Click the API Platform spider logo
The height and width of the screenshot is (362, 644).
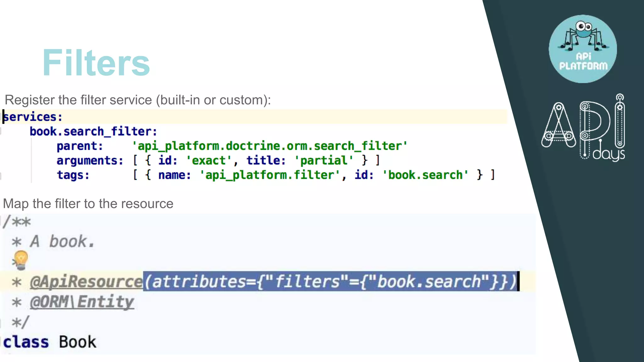[x=583, y=49]
